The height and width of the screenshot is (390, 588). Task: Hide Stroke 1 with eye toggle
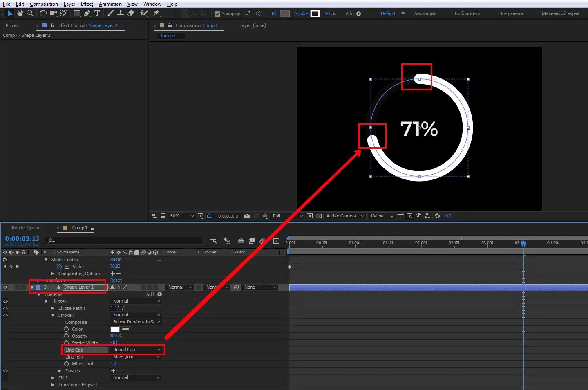(5, 315)
